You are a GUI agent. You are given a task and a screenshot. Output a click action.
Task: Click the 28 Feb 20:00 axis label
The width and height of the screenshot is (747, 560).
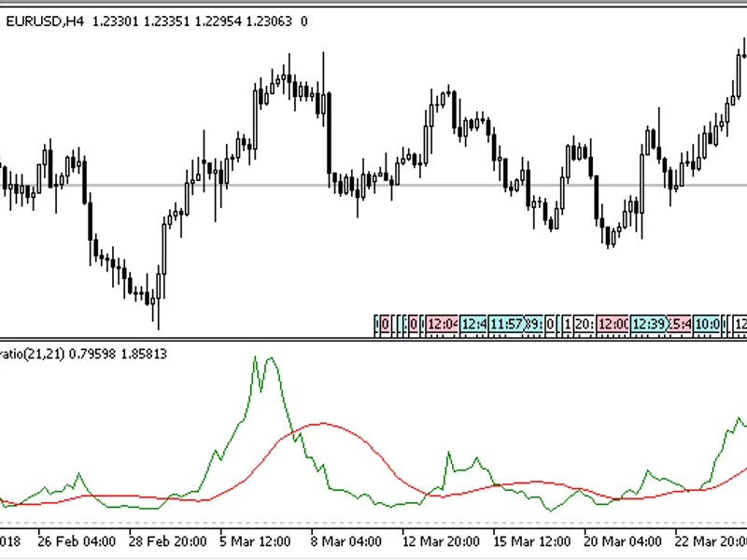[x=168, y=541]
